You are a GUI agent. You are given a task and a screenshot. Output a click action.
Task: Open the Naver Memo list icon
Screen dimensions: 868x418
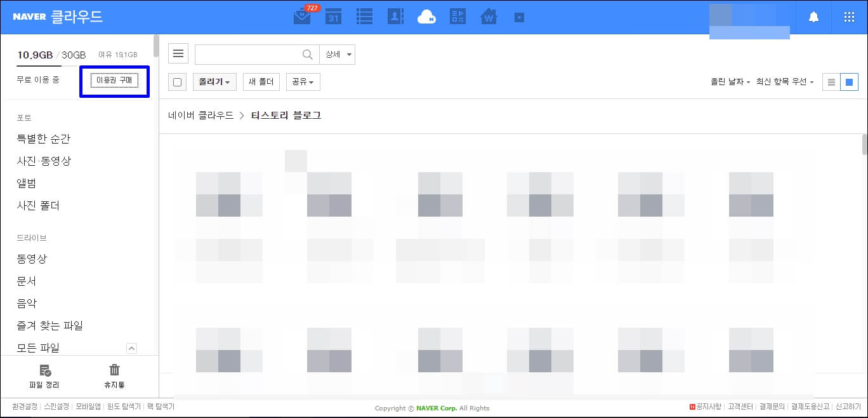364,17
